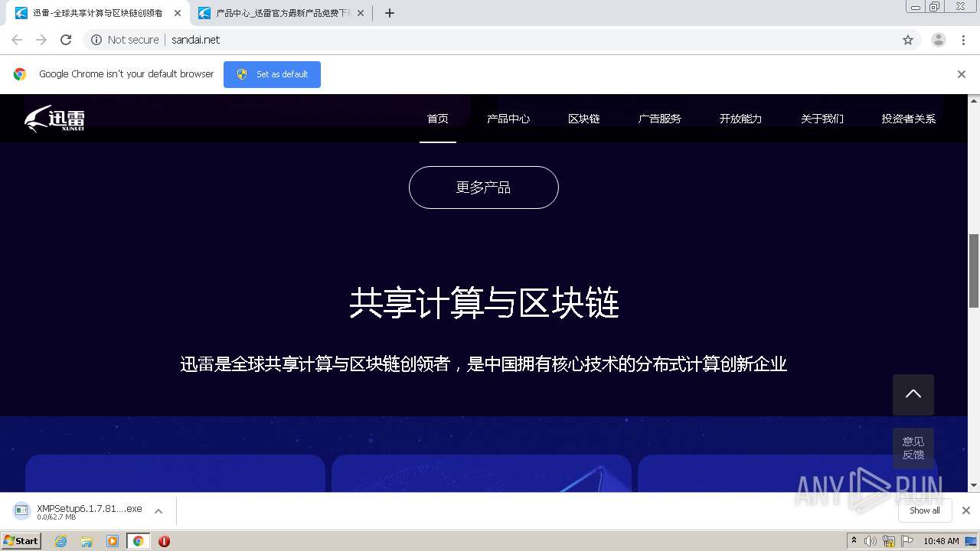980x551 pixels.
Task: Click scrollbar down arrow
Action: coord(974,485)
